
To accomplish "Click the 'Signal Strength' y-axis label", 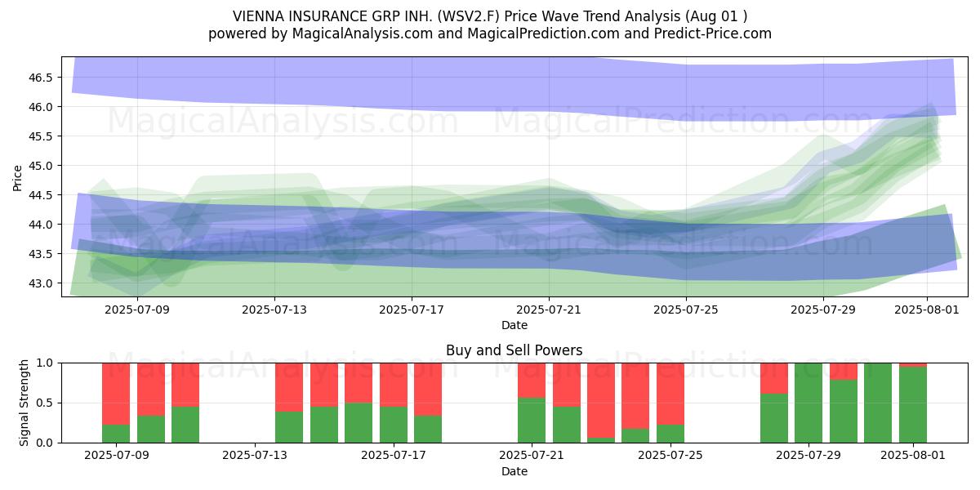I will [x=24, y=403].
